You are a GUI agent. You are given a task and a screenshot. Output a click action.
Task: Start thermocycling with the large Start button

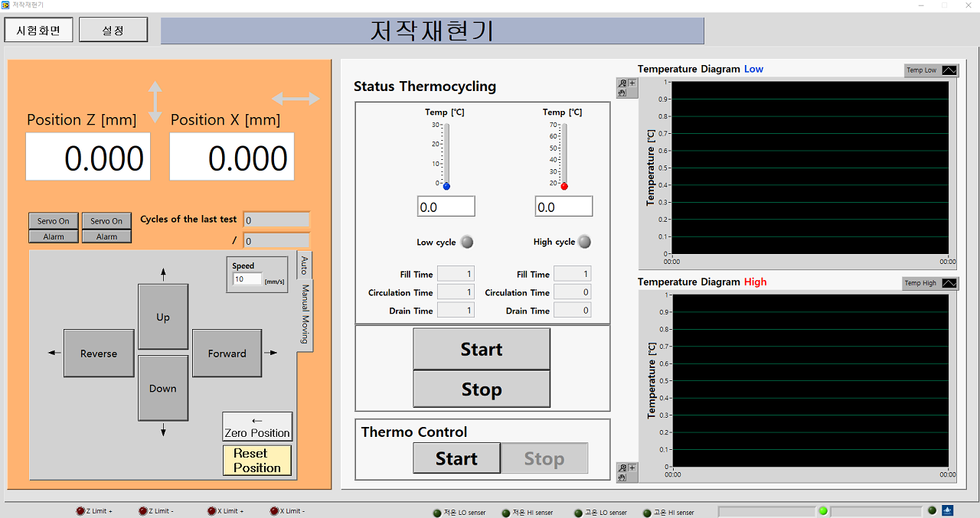[482, 349]
